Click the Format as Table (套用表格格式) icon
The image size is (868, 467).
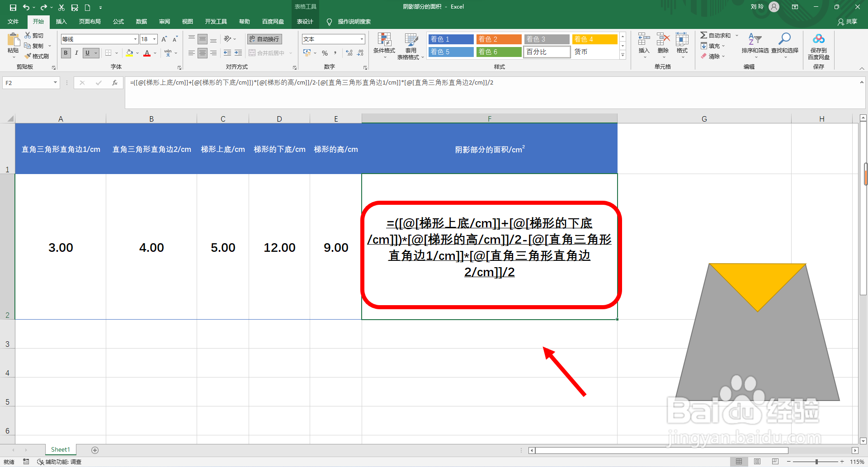pyautogui.click(x=411, y=39)
